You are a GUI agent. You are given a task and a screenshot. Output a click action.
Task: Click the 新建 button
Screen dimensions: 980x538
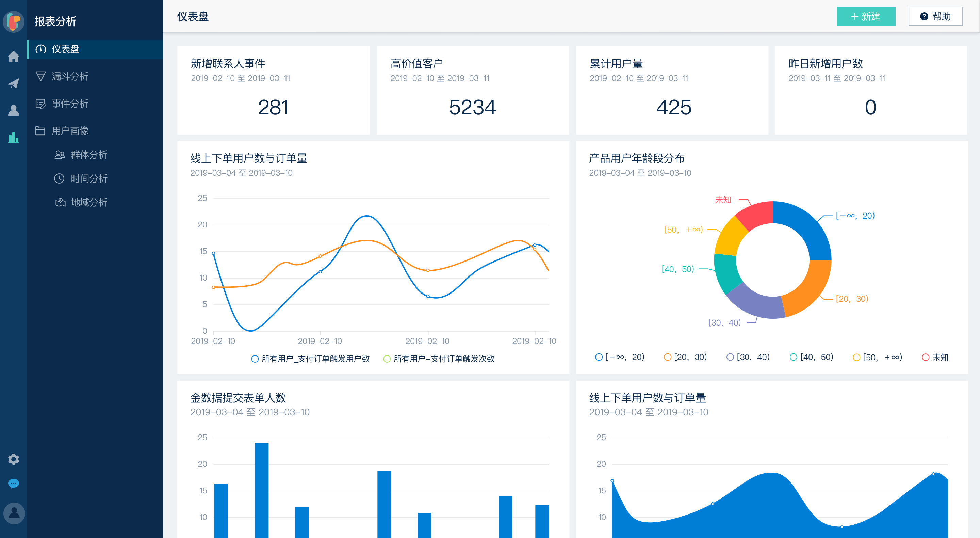[x=866, y=16]
